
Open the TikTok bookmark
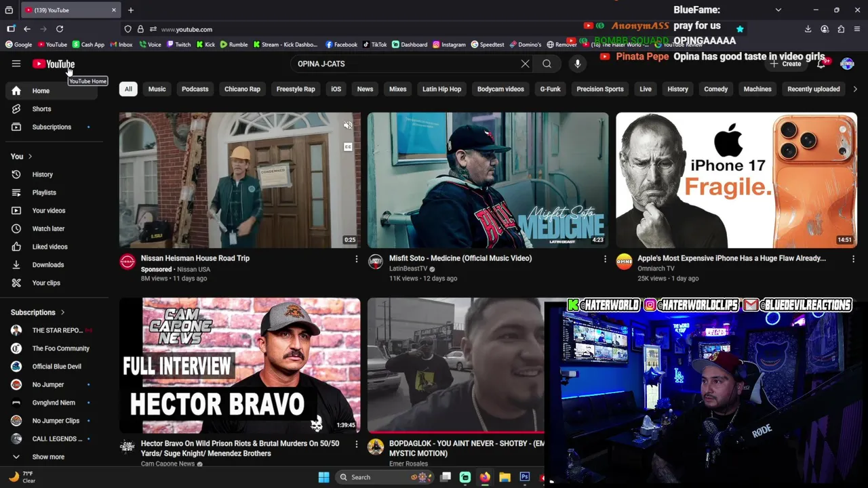pos(374,45)
